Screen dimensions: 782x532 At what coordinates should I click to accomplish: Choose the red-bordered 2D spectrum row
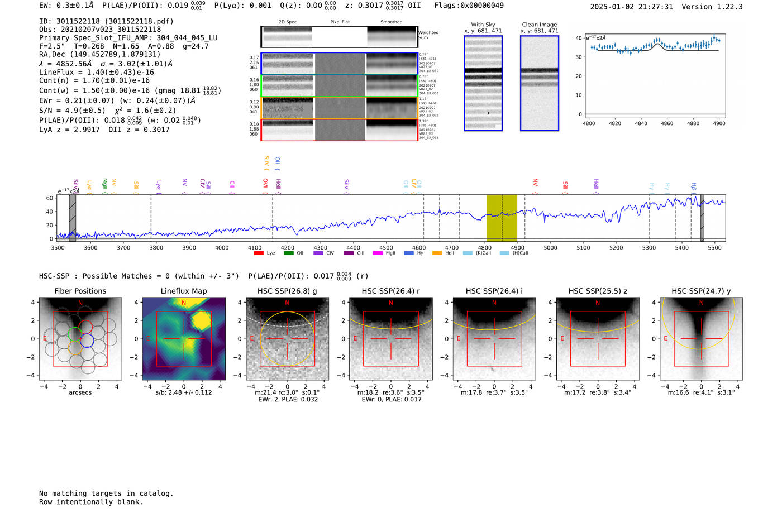click(x=340, y=130)
